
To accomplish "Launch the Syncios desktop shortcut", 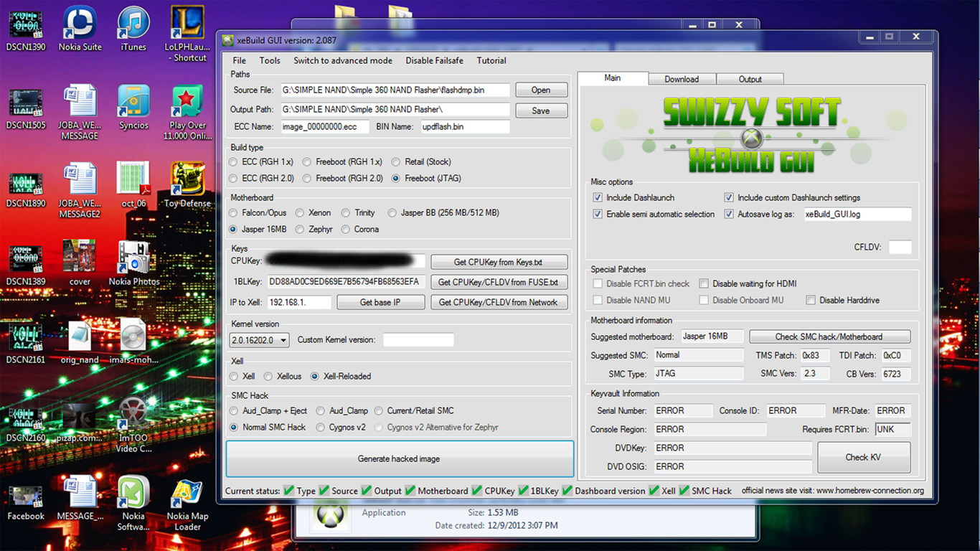I will click(133, 107).
